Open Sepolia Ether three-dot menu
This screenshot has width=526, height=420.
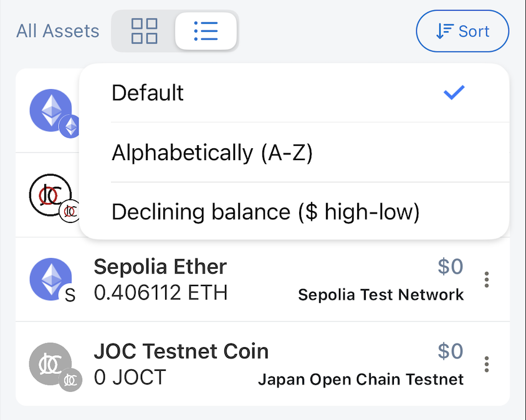click(x=487, y=280)
